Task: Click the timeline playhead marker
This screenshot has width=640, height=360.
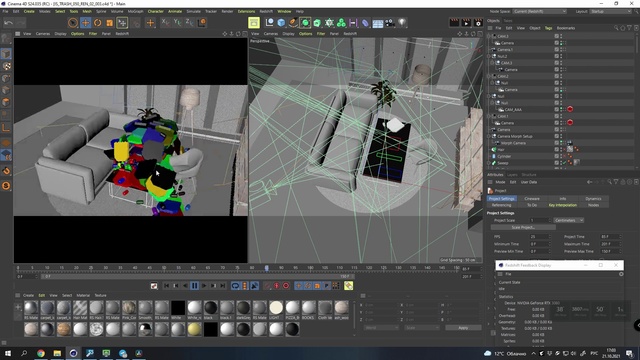Action: (x=267, y=268)
